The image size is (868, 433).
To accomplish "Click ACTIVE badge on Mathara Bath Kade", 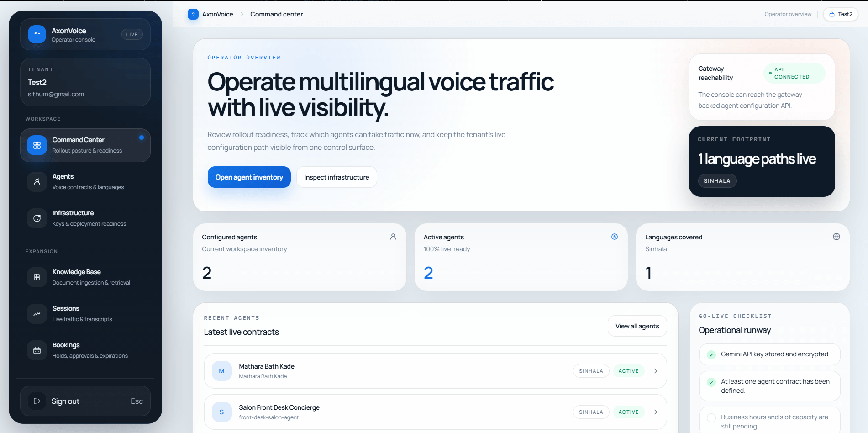I will point(628,371).
